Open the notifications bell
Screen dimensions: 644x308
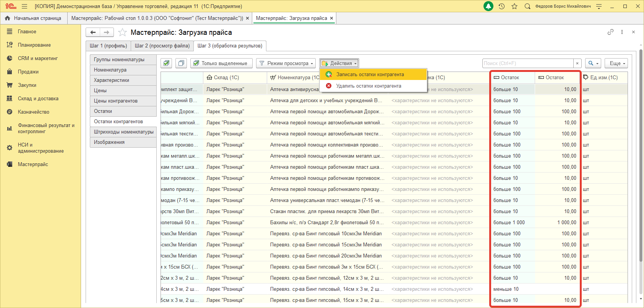tap(488, 6)
